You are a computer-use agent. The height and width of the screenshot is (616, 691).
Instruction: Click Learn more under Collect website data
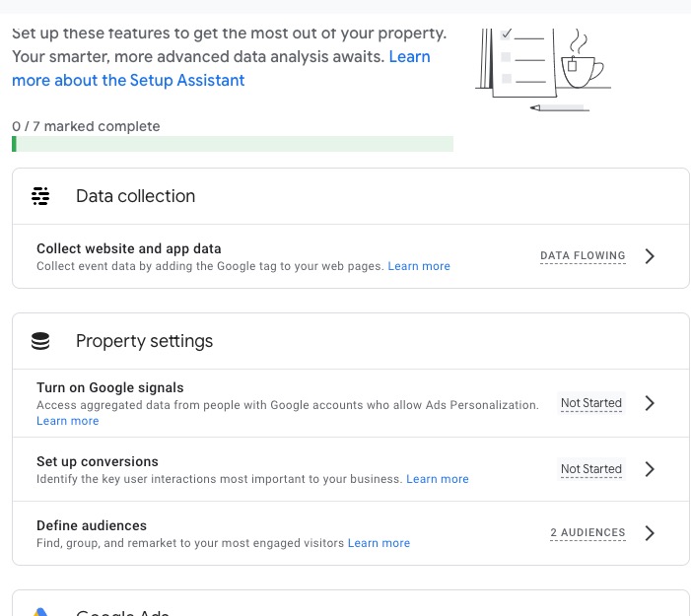pos(419,266)
